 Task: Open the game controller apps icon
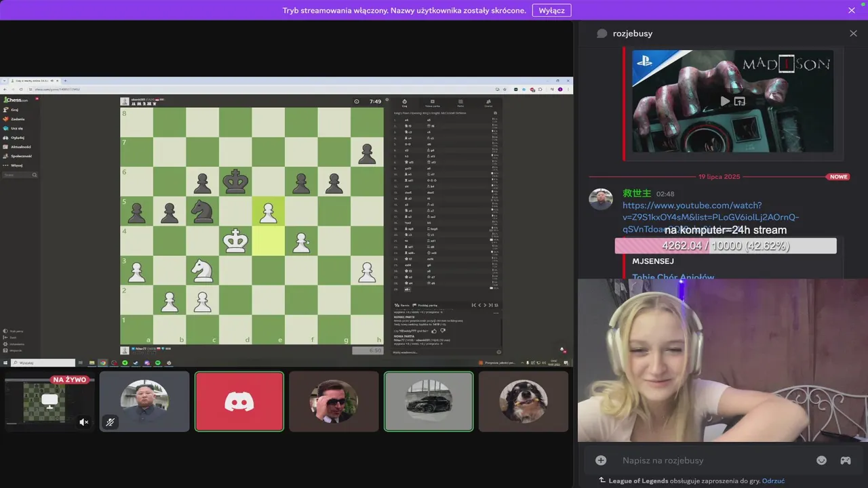[846, 460]
